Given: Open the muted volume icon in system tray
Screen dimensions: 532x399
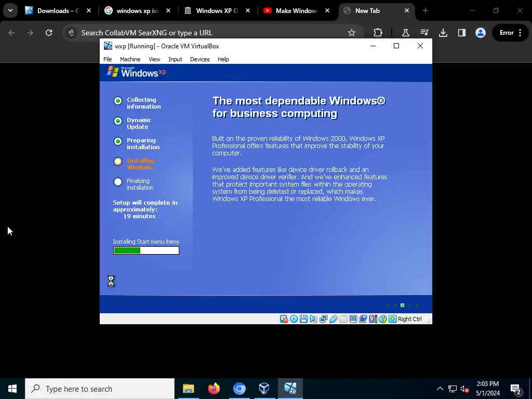Looking at the screenshot, I should point(465,389).
